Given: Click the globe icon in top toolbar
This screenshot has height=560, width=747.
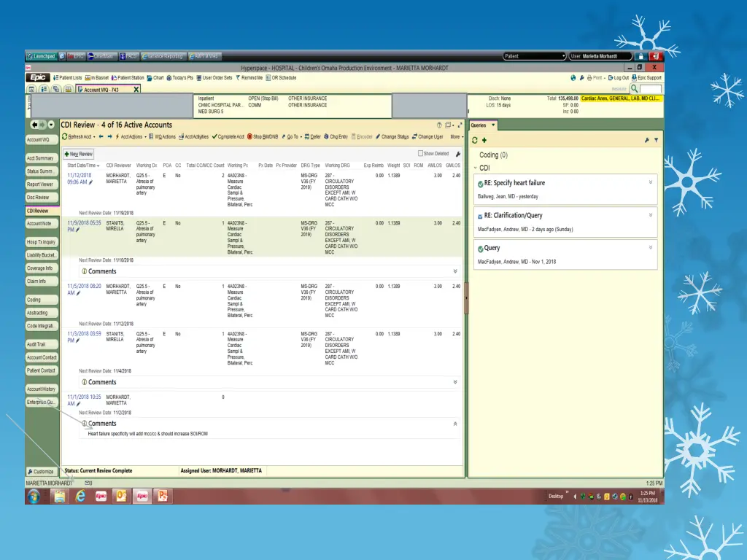Looking at the screenshot, I should (x=573, y=77).
